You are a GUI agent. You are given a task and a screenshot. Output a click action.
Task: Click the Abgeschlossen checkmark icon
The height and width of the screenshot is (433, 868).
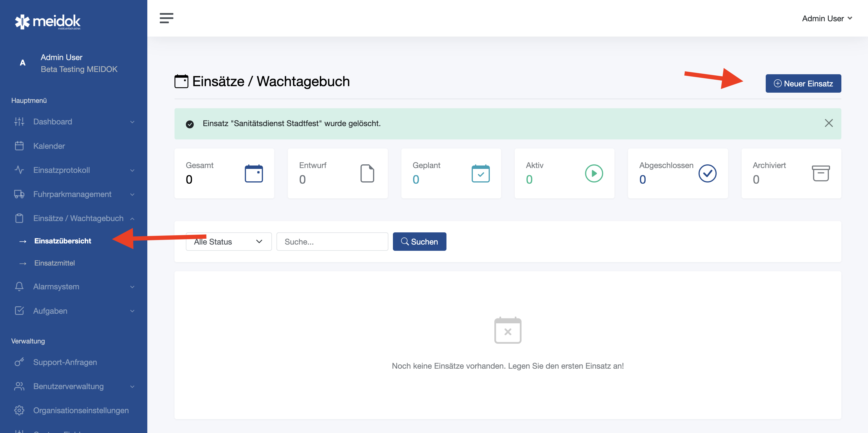tap(707, 173)
